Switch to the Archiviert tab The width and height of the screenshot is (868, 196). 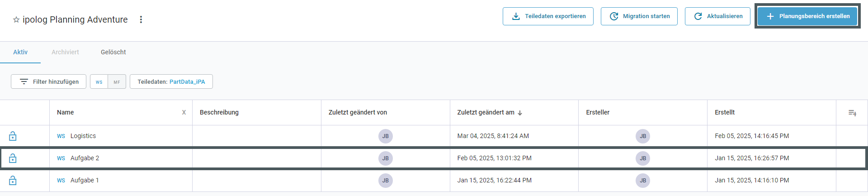pyautogui.click(x=65, y=52)
